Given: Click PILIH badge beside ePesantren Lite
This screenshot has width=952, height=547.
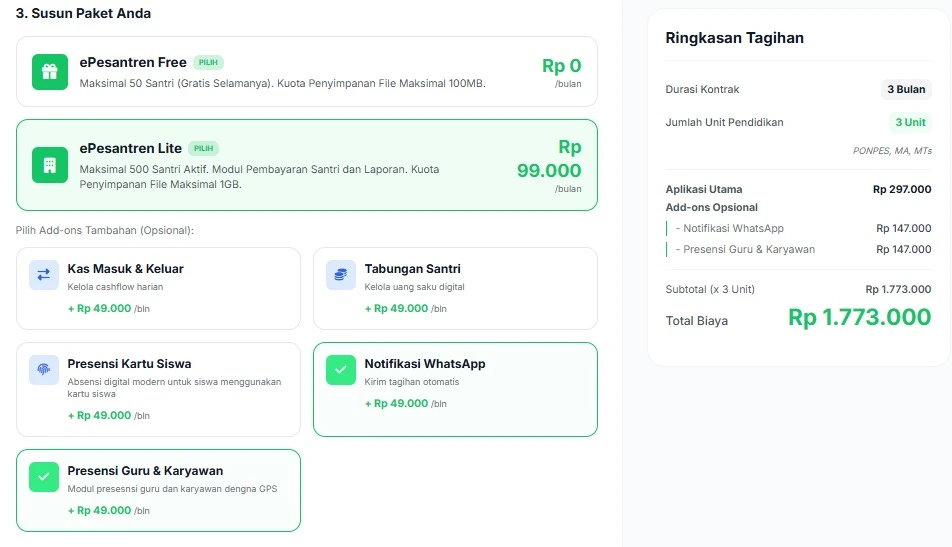Looking at the screenshot, I should tap(204, 148).
